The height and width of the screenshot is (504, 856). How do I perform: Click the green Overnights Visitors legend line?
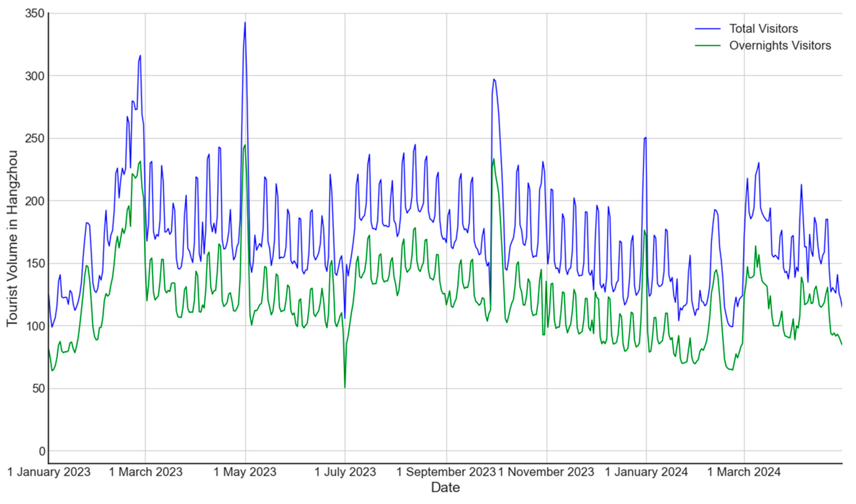tap(707, 45)
